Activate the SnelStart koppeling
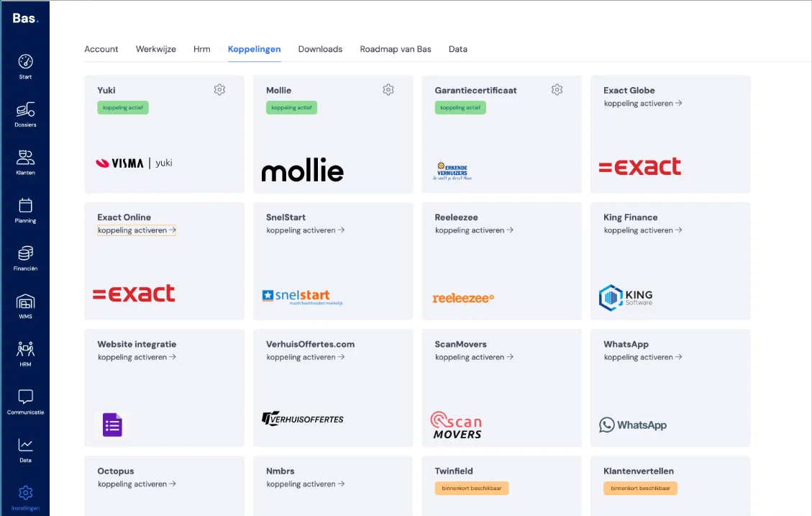812x516 pixels. 306,230
